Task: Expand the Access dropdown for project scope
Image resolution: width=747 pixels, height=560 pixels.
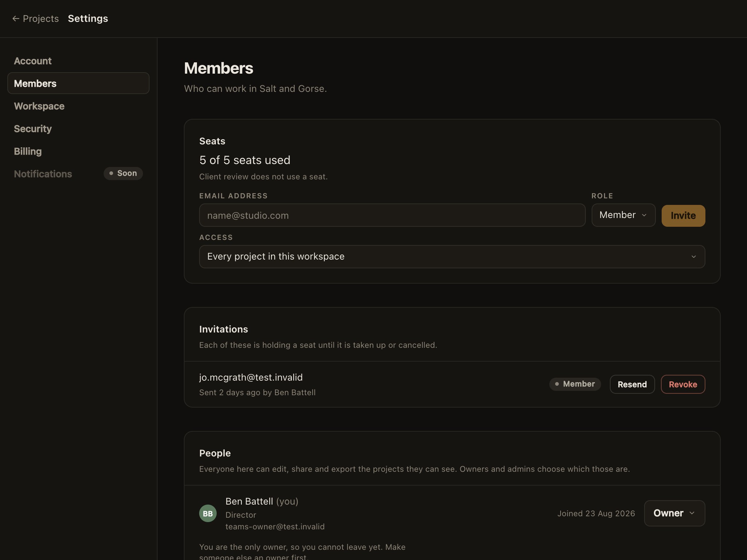Action: (452, 257)
